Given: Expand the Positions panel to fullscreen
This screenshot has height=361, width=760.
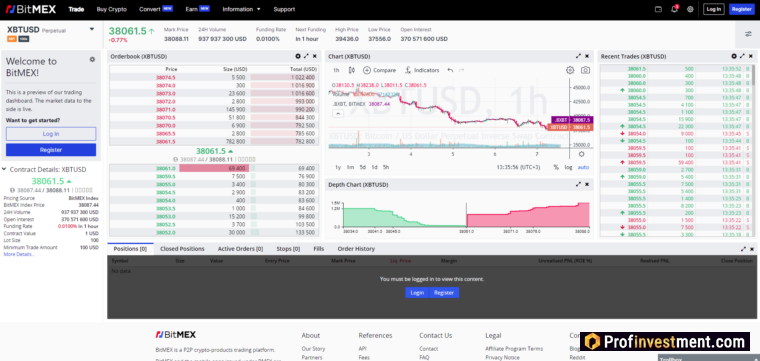Looking at the screenshot, I should click(x=744, y=249).
